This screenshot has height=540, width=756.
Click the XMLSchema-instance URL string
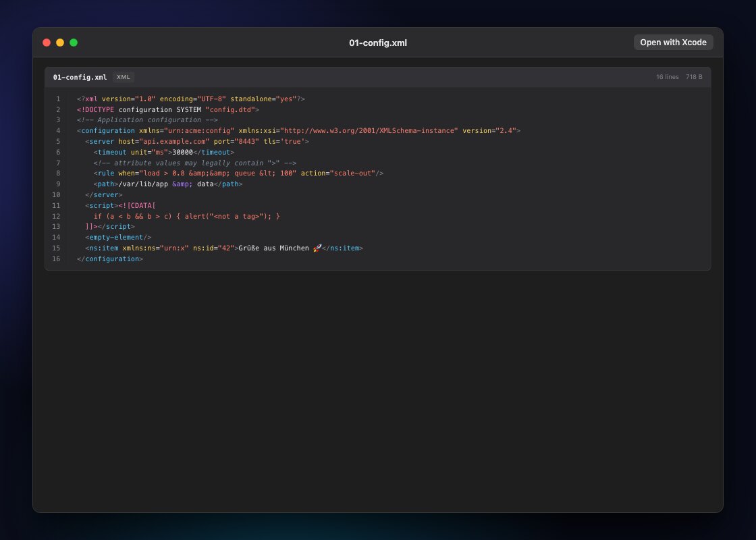369,131
